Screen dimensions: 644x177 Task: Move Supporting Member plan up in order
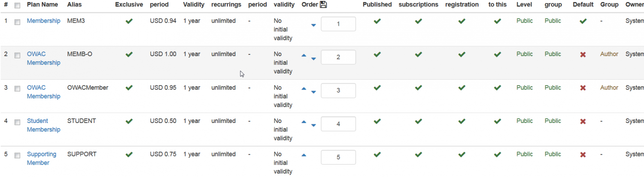coord(304,155)
